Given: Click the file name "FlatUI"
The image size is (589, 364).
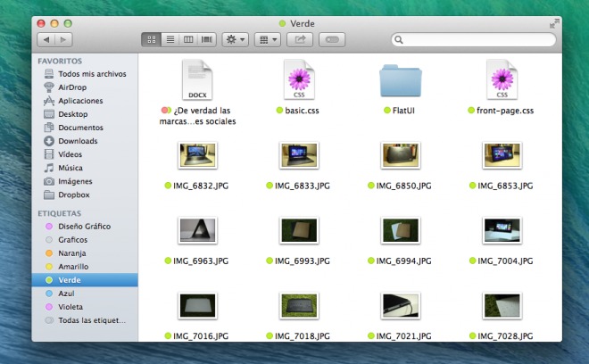Looking at the screenshot, I should (x=403, y=111).
